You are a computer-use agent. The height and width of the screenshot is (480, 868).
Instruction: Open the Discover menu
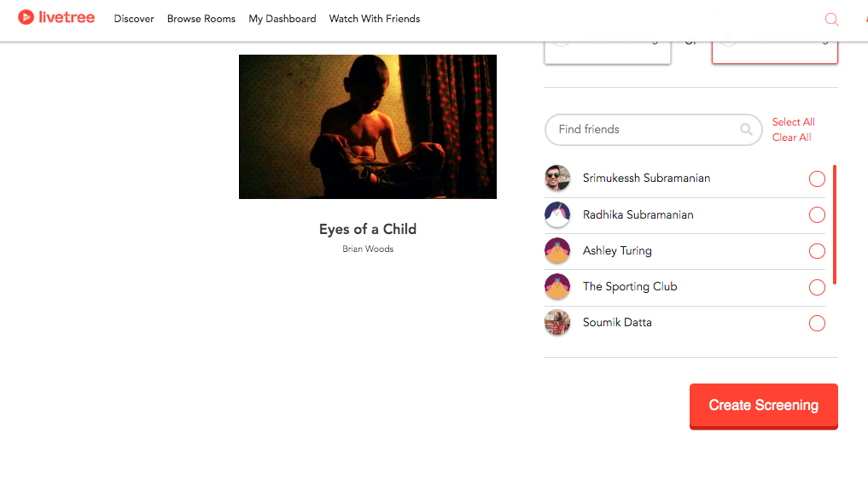tap(134, 19)
